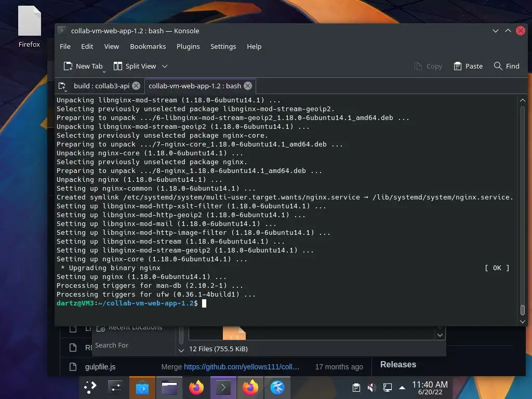Open the Plugins menu

click(188, 46)
